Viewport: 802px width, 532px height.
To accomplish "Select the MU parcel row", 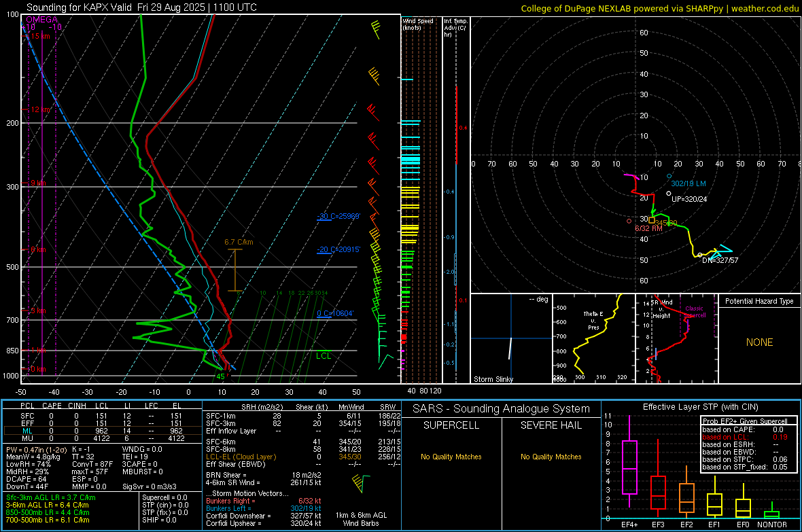I will point(101,438).
